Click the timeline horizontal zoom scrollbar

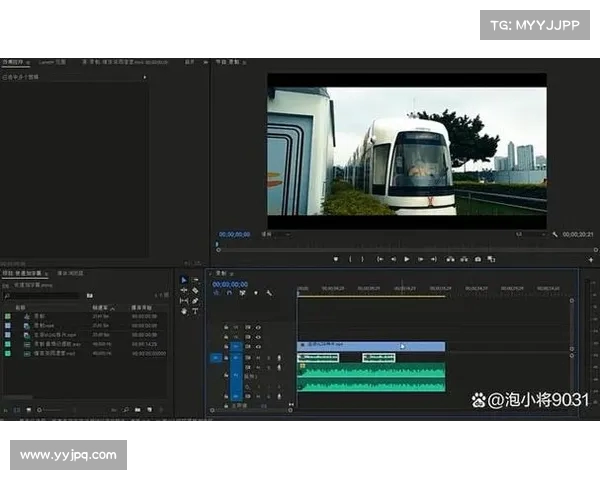point(251,410)
